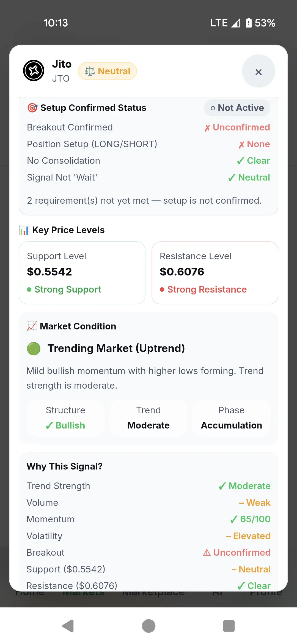The height and width of the screenshot is (644, 297).
Task: Tap the Android home circle button
Action: 148,626
